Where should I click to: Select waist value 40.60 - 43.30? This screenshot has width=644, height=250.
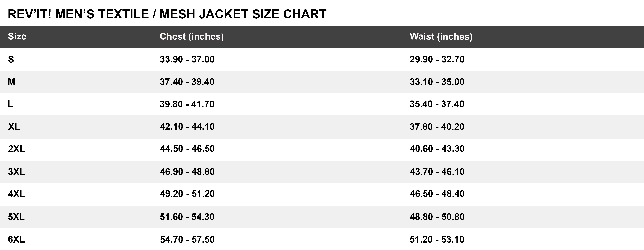point(437,149)
